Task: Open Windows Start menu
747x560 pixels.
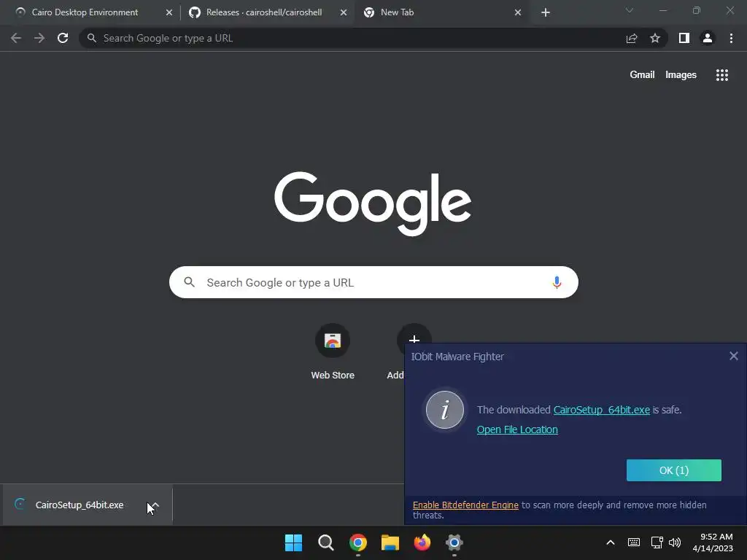Action: [x=293, y=542]
